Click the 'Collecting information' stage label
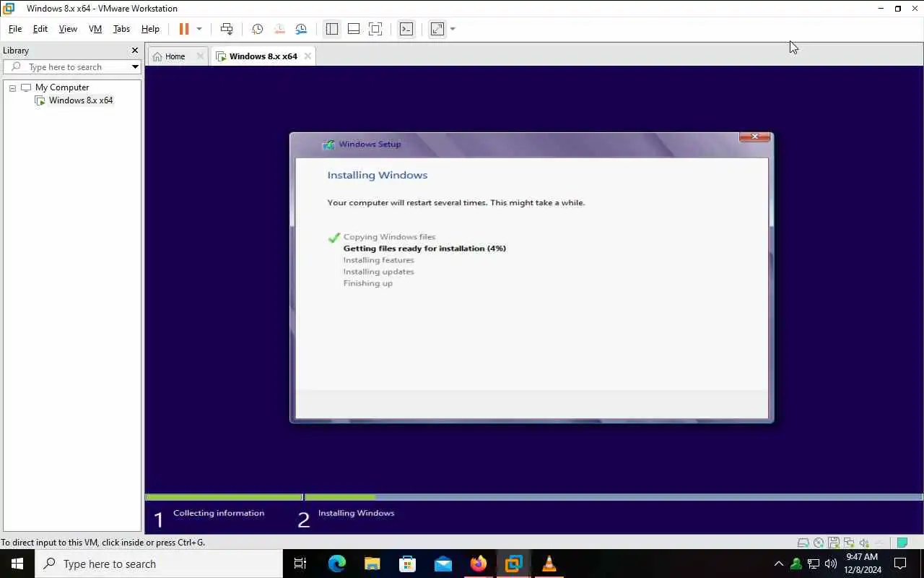 coord(219,513)
